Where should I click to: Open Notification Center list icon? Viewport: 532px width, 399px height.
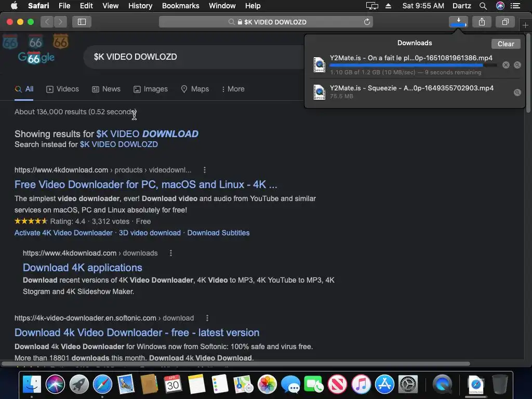click(515, 6)
